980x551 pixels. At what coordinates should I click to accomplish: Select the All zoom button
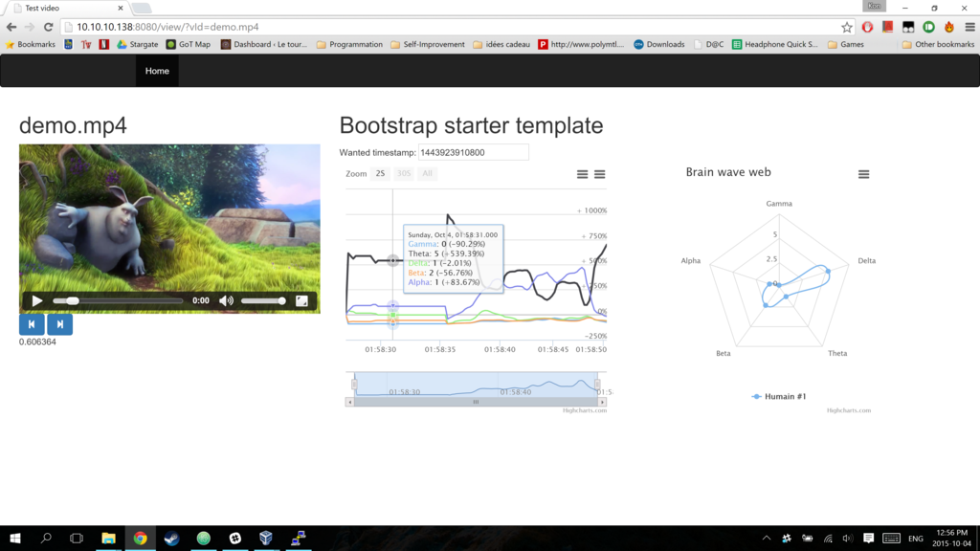427,174
